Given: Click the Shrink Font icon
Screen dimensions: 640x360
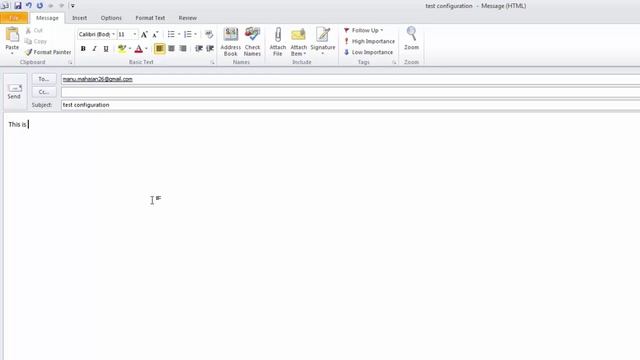Looking at the screenshot, I should click(155, 35).
